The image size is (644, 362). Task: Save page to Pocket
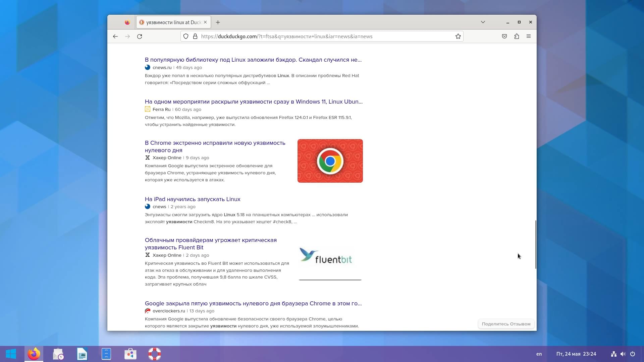click(x=504, y=37)
